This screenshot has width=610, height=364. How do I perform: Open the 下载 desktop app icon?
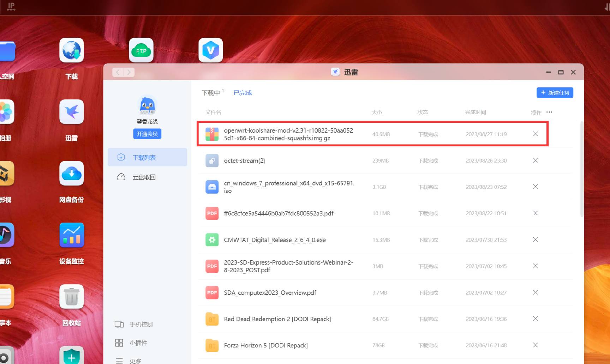(72, 50)
